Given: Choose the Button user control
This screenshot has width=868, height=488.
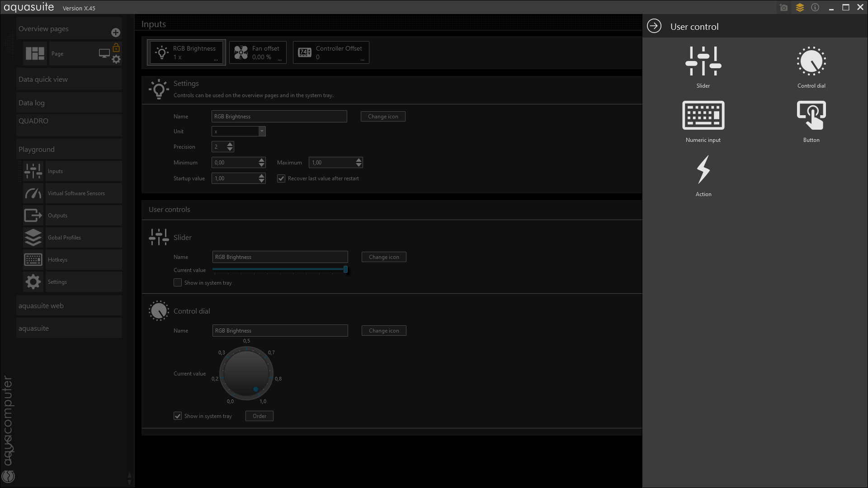Looking at the screenshot, I should 811,122.
